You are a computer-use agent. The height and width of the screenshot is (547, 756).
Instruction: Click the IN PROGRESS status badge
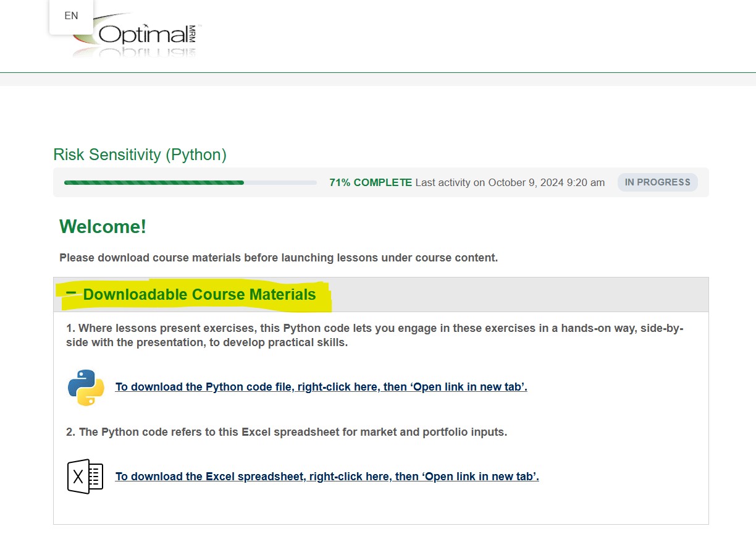coord(657,182)
